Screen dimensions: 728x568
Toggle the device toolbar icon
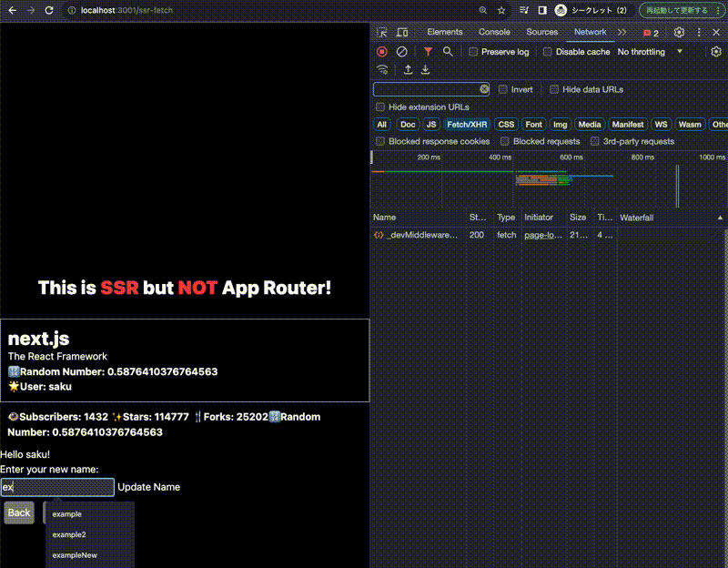tap(402, 32)
